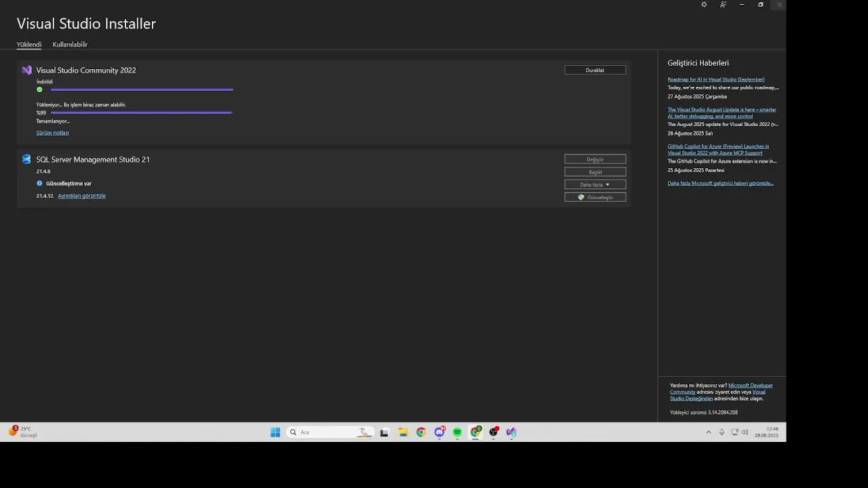The image size is (868, 488).
Task: Open volume control tray icon
Action: click(745, 432)
